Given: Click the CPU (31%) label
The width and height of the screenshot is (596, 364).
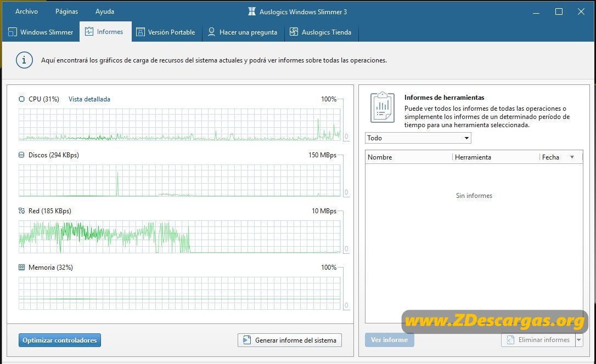Looking at the screenshot, I should tap(44, 99).
